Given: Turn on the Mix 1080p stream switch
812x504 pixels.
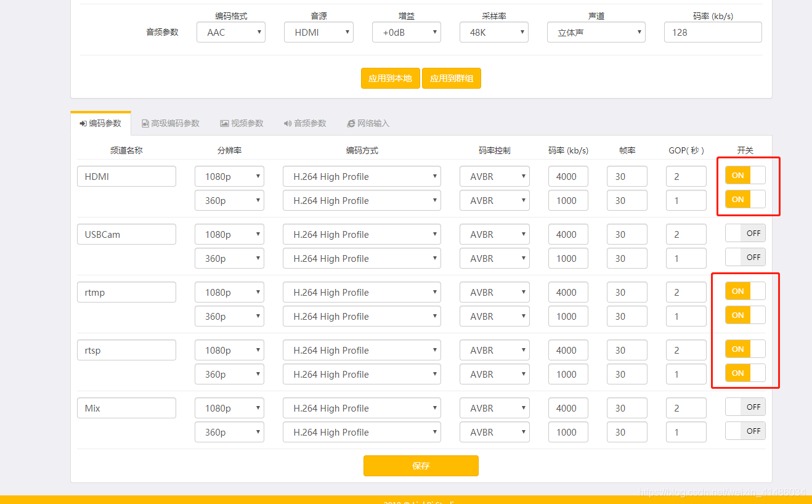Looking at the screenshot, I should coord(745,407).
